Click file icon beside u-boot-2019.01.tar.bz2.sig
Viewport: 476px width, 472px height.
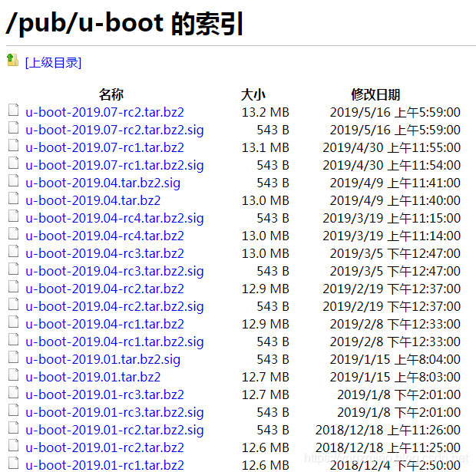(x=13, y=357)
